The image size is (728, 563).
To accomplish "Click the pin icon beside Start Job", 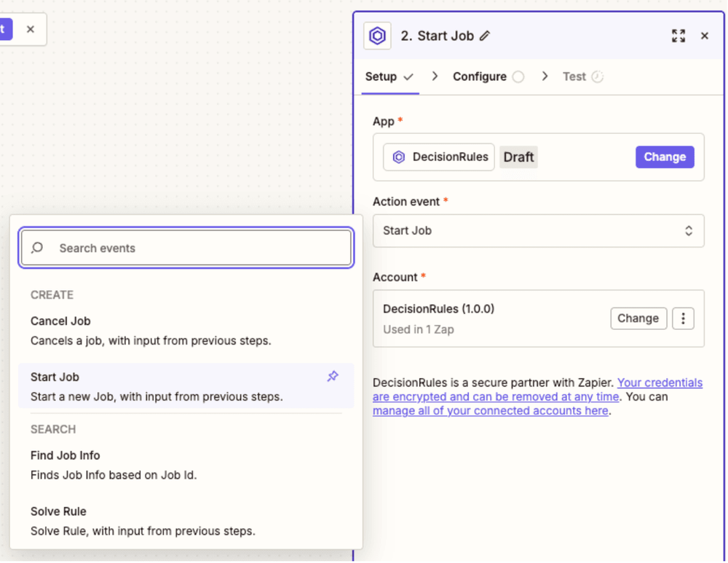I will click(x=333, y=377).
